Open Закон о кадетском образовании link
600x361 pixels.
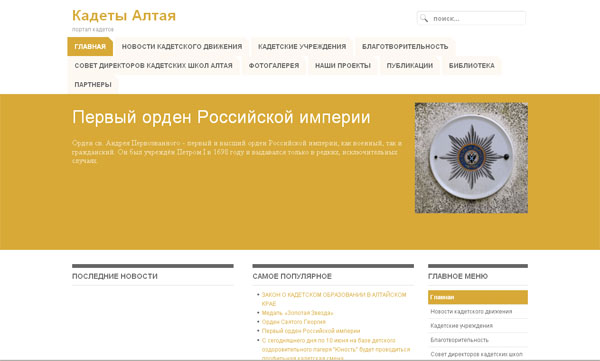[x=334, y=299]
